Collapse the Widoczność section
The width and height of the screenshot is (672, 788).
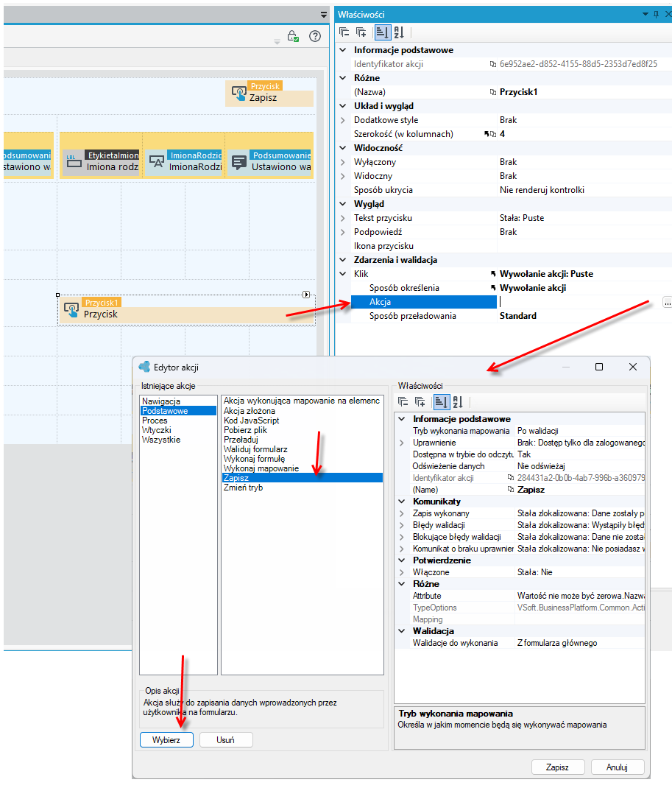(343, 148)
